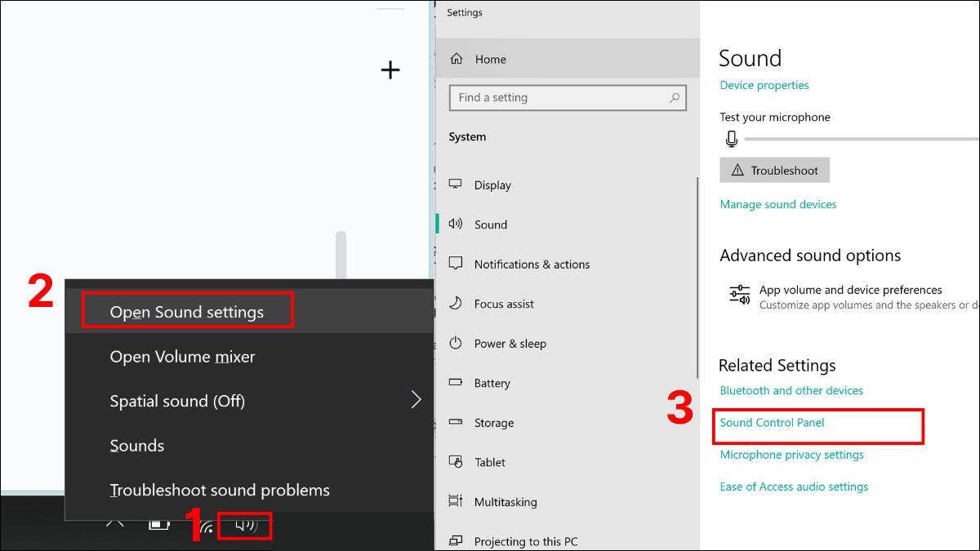Open Notifications & actions settings
Image resolution: width=980 pixels, height=551 pixels.
pyautogui.click(x=532, y=264)
